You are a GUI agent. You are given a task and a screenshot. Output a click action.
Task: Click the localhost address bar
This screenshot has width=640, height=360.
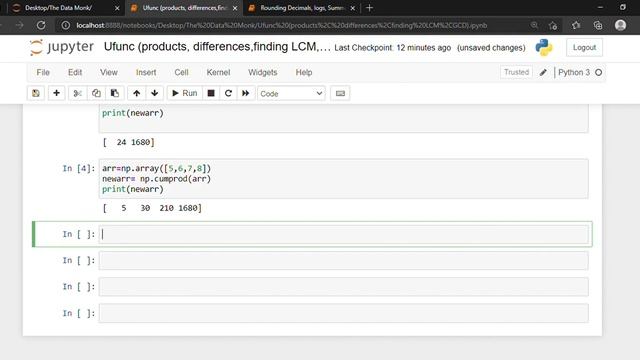(x=282, y=25)
